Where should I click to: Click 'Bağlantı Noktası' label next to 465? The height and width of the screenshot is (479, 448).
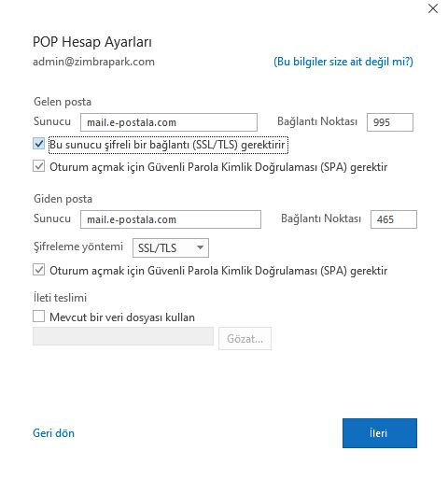click(x=321, y=218)
